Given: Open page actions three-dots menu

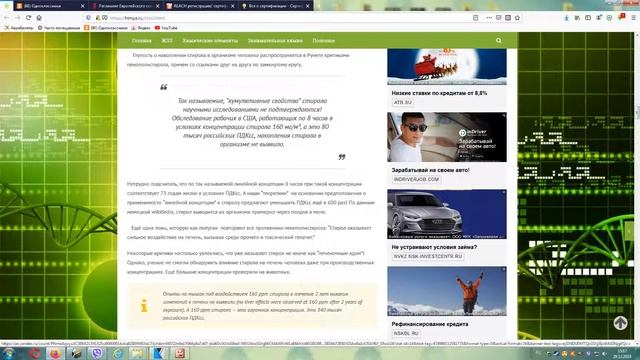Looking at the screenshot, I should click(x=489, y=18).
